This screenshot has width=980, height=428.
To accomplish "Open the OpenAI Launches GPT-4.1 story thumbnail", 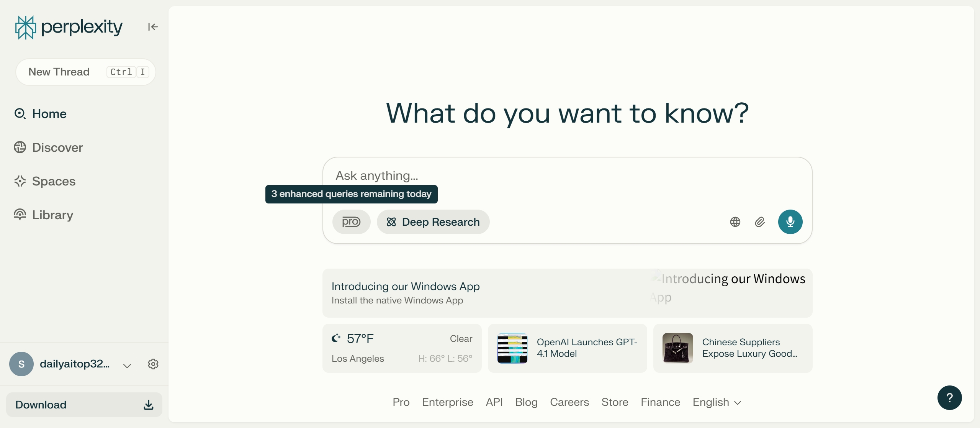I will coord(512,348).
